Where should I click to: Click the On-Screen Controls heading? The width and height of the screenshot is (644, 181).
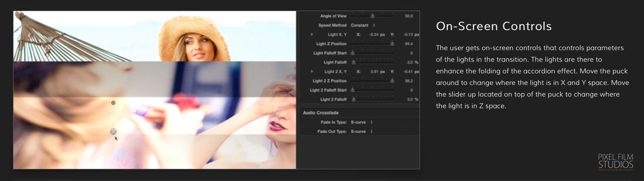tap(494, 26)
